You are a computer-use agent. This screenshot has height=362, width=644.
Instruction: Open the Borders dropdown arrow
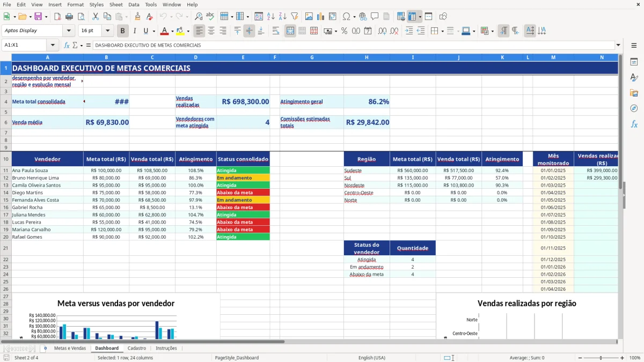[443, 31]
